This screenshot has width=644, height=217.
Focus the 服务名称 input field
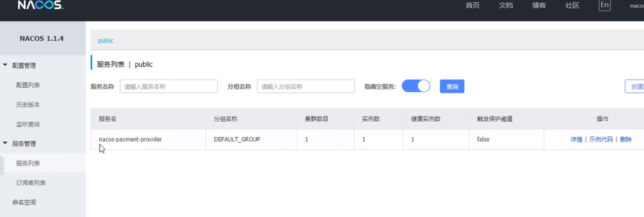click(169, 87)
